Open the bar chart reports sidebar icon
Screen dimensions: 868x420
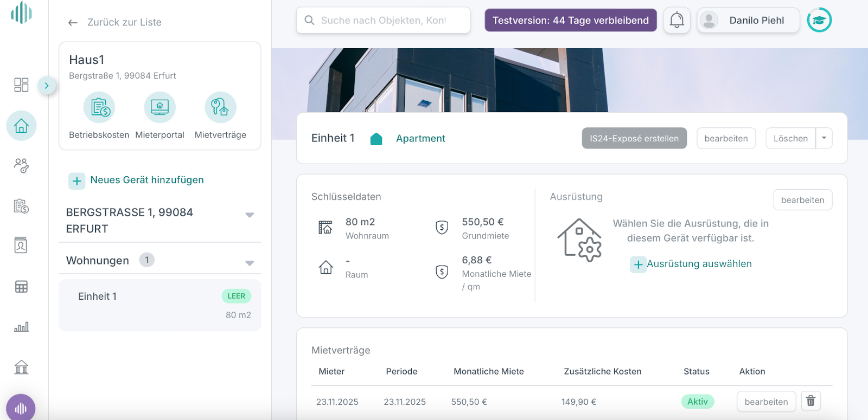pos(21,327)
